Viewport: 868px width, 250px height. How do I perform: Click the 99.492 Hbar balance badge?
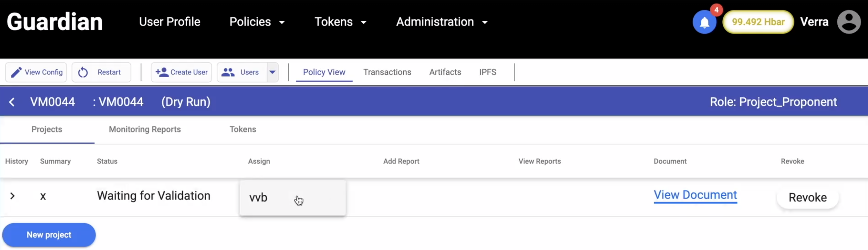758,22
